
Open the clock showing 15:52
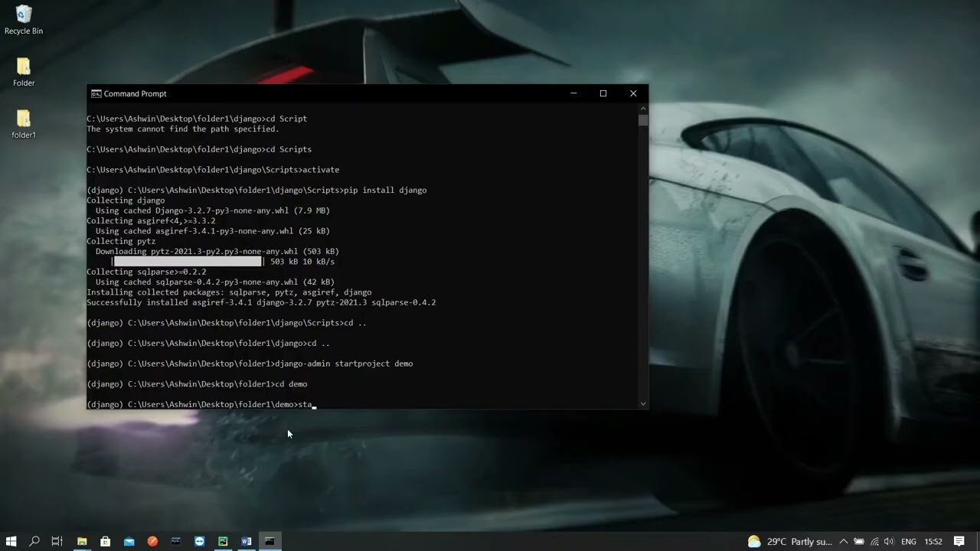pos(933,541)
